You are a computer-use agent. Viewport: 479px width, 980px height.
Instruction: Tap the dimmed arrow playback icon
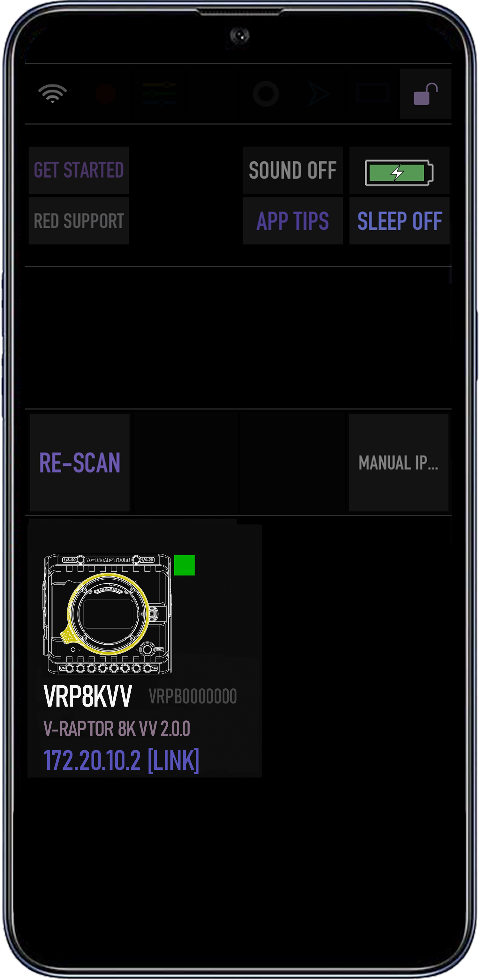coord(318,94)
